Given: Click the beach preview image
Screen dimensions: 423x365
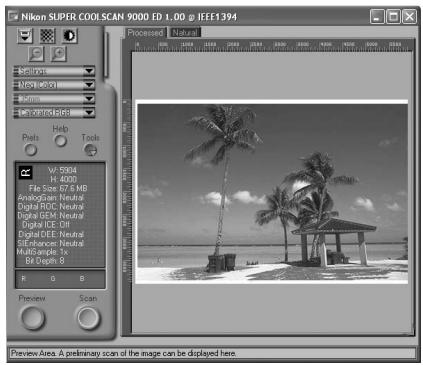Looking at the screenshot, I should [272, 192].
